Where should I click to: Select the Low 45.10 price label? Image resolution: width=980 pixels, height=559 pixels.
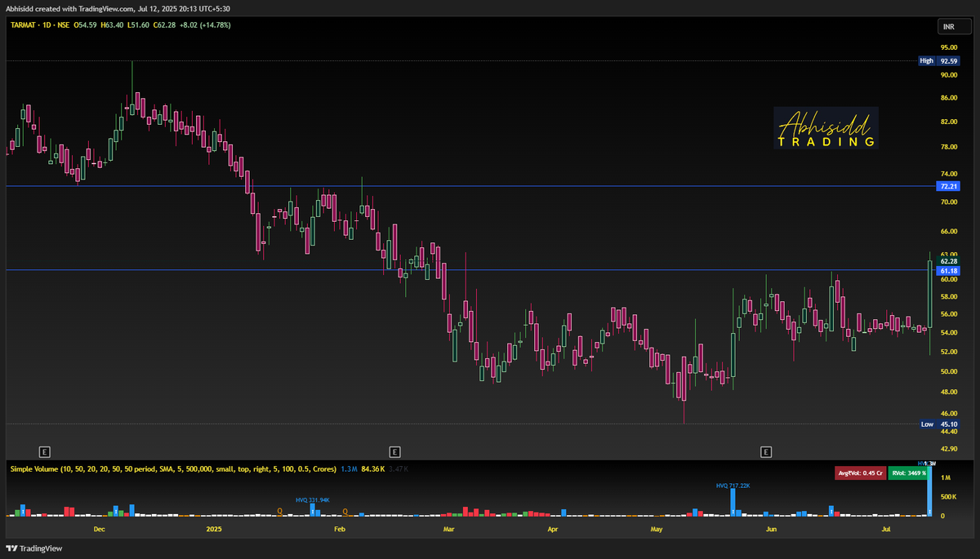click(x=939, y=424)
